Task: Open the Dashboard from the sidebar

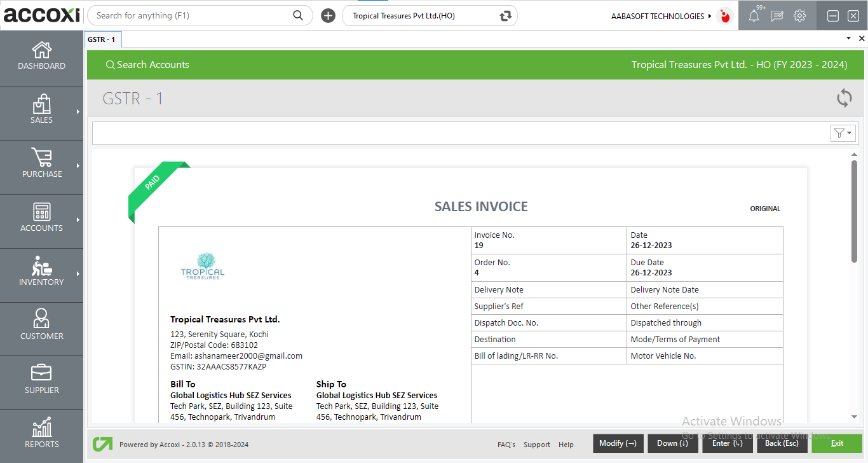Action: point(41,57)
